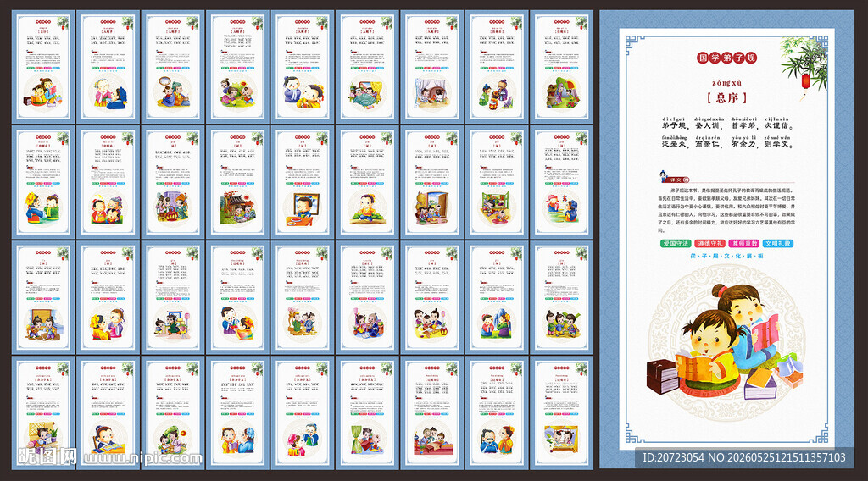Click the blue 文明礼貌 tag on large poster

[x=778, y=243]
